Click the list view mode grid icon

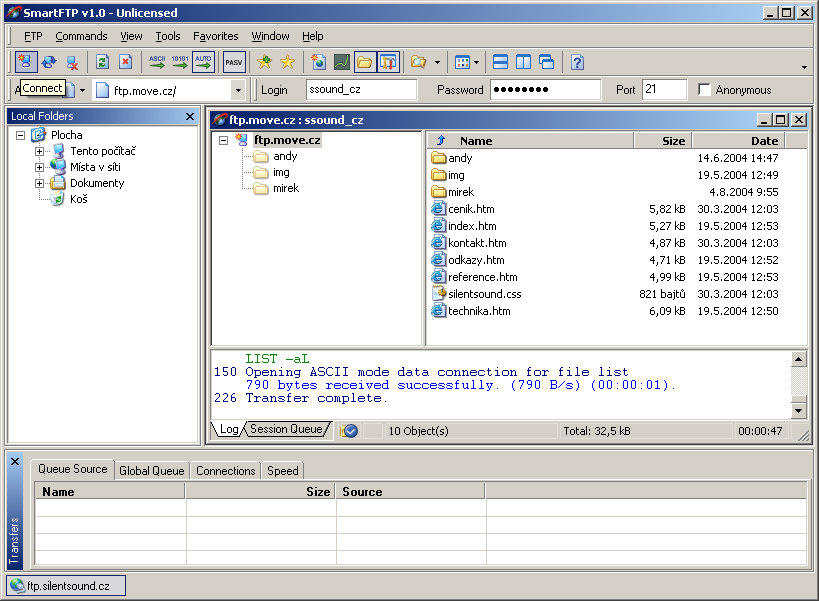(463, 63)
